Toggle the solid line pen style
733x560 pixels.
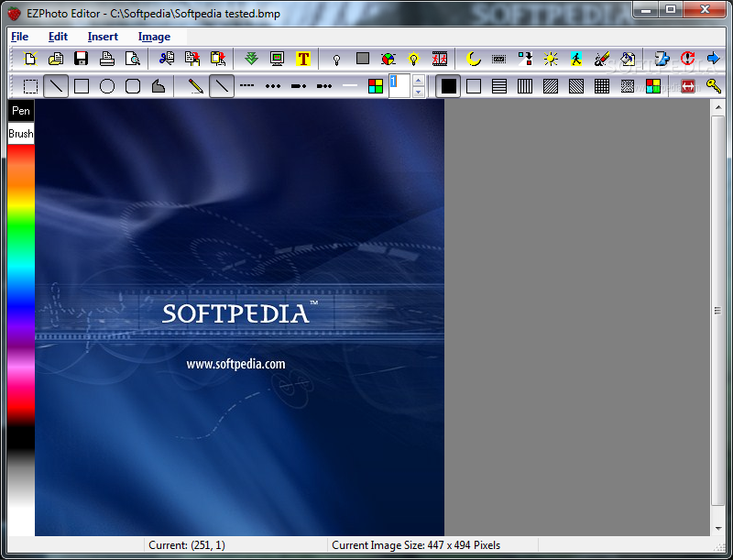pyautogui.click(x=222, y=86)
